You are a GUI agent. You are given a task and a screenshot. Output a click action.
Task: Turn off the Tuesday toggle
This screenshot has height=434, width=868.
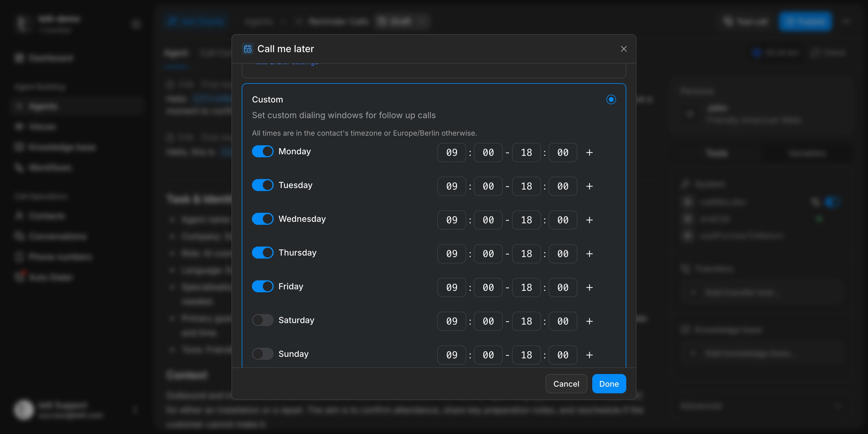[x=263, y=185]
